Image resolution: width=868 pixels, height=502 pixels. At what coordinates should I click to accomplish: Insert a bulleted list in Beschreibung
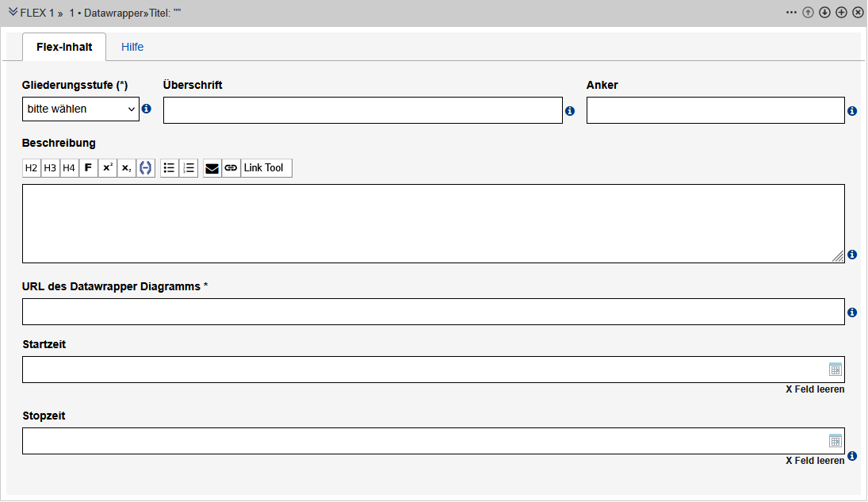(x=169, y=168)
